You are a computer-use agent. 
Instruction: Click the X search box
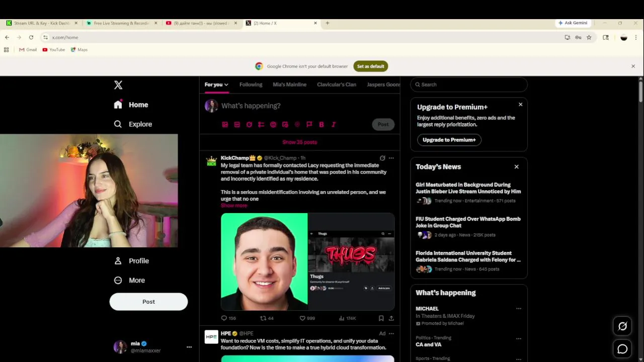tap(469, 84)
